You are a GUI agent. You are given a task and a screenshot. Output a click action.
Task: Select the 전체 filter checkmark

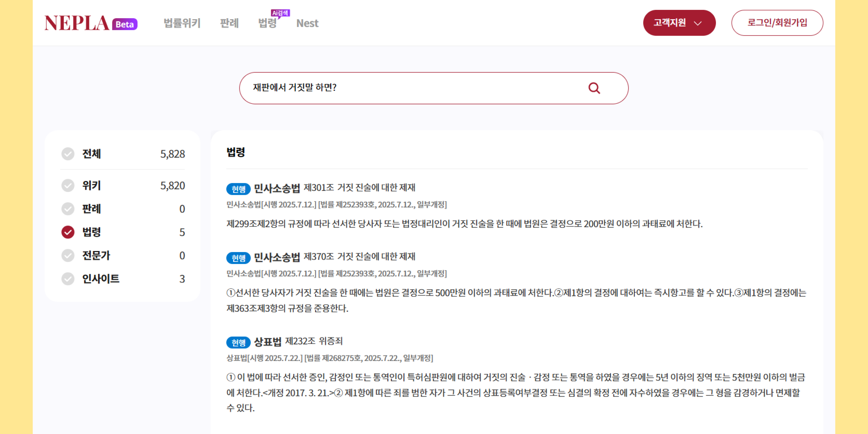pos(68,154)
